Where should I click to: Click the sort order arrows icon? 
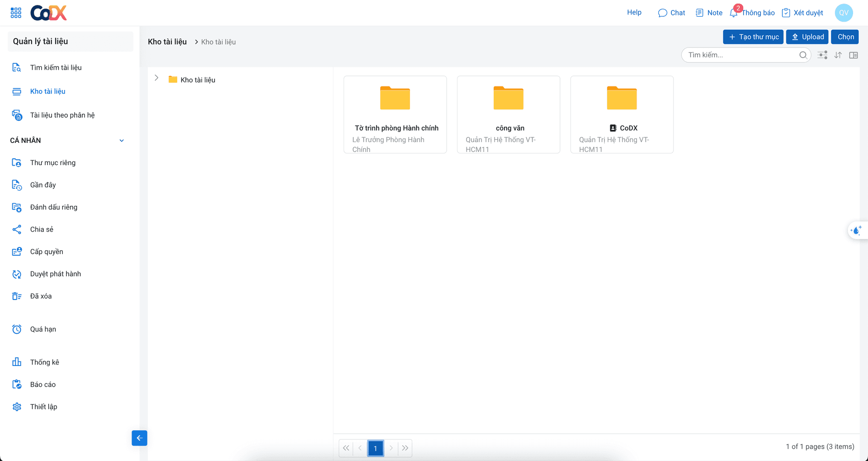[x=838, y=55]
